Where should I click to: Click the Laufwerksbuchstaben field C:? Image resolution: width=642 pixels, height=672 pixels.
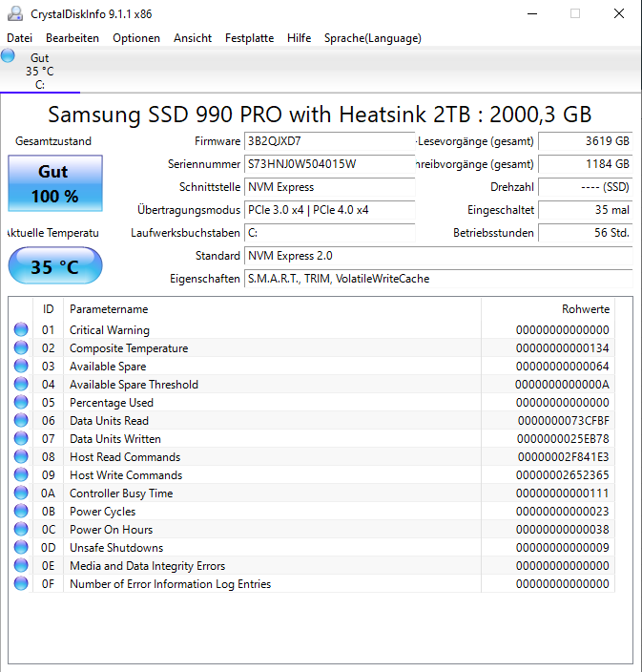coord(329,233)
